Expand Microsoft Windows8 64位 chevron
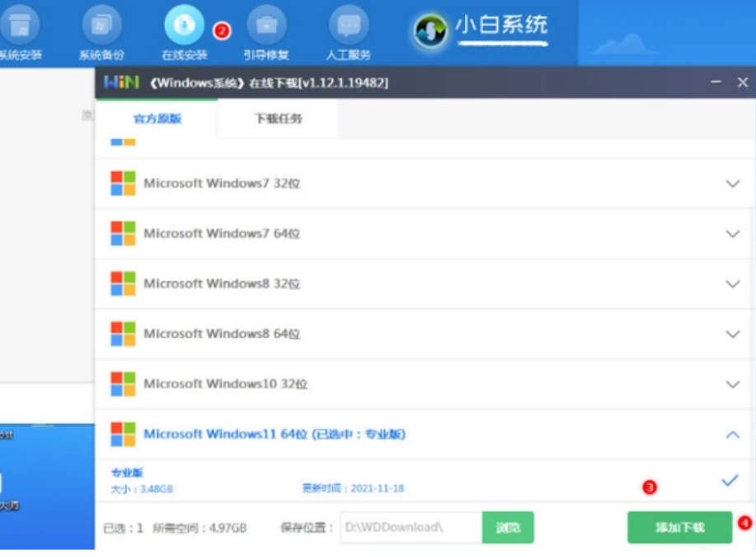This screenshot has width=756, height=557. [x=733, y=335]
